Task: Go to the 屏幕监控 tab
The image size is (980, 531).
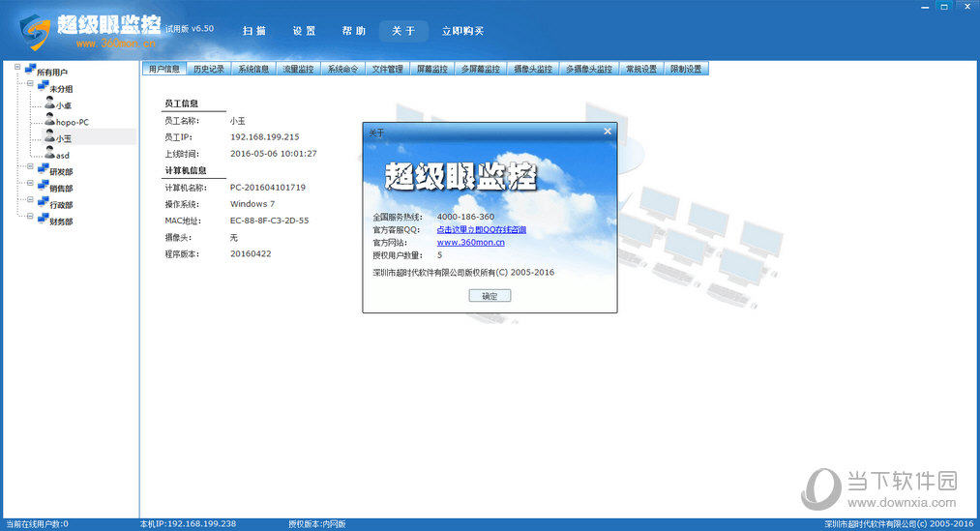Action: tap(431, 69)
